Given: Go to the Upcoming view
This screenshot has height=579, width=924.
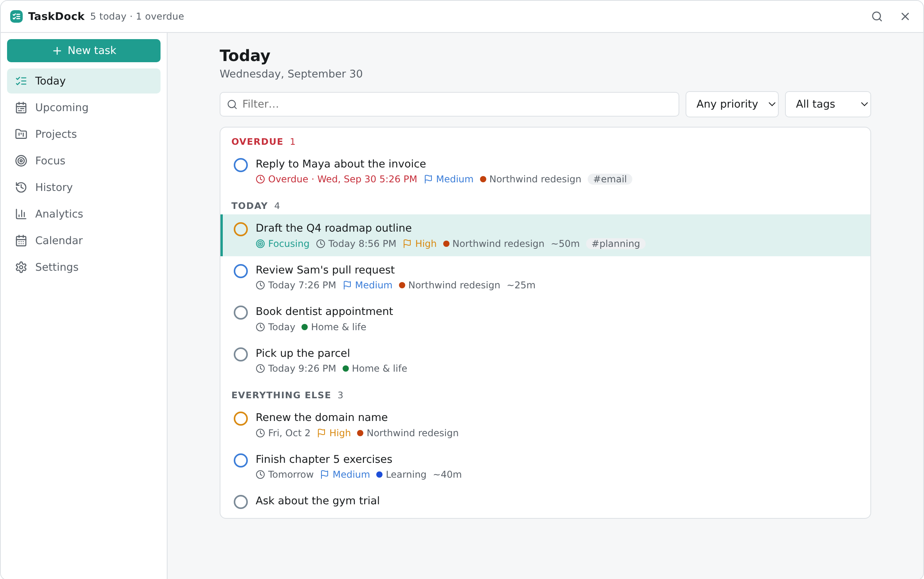Looking at the screenshot, I should (84, 108).
